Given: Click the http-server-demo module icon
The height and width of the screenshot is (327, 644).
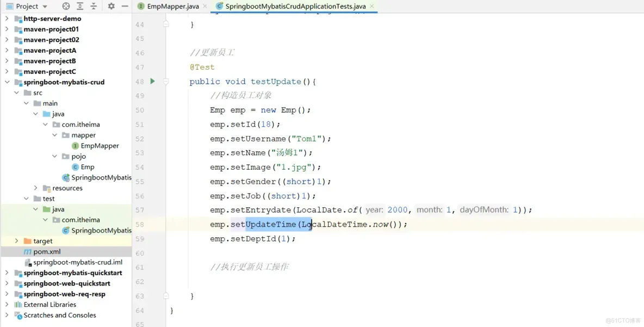Looking at the screenshot, I should click(x=18, y=18).
